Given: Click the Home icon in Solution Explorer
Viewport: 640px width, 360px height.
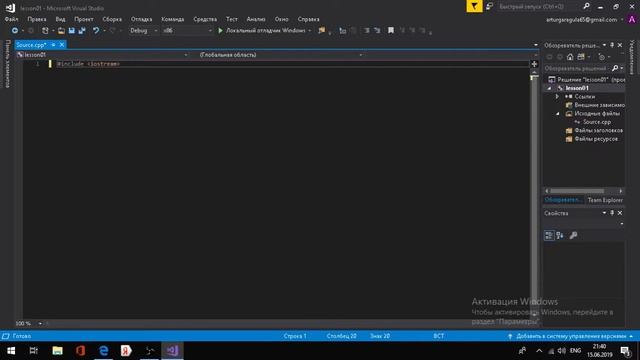Looking at the screenshot, I should (570, 57).
